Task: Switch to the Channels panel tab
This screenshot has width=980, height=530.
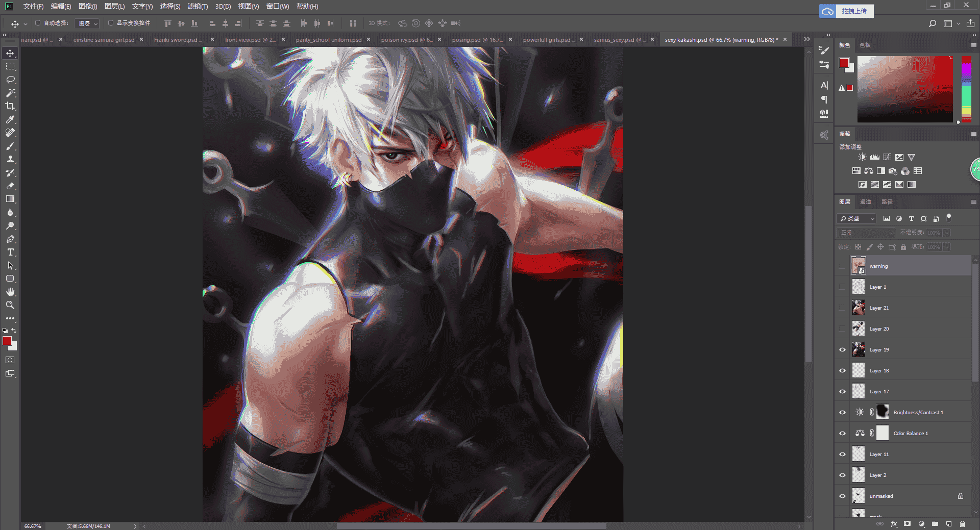Action: pos(866,202)
